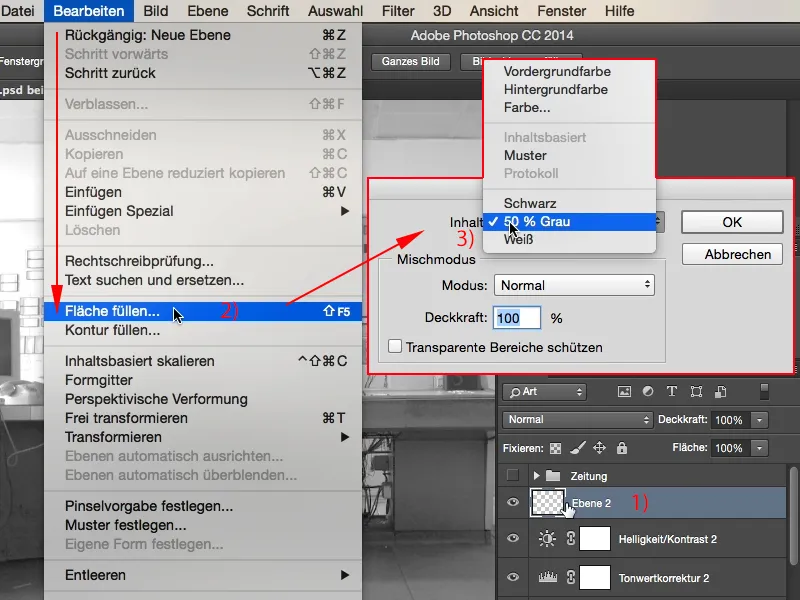This screenshot has width=800, height=600.
Task: Hide the Ebene 2 layer
Action: 512,503
